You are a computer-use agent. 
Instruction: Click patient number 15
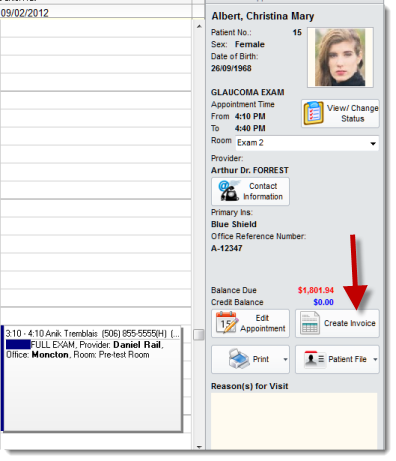[297, 32]
